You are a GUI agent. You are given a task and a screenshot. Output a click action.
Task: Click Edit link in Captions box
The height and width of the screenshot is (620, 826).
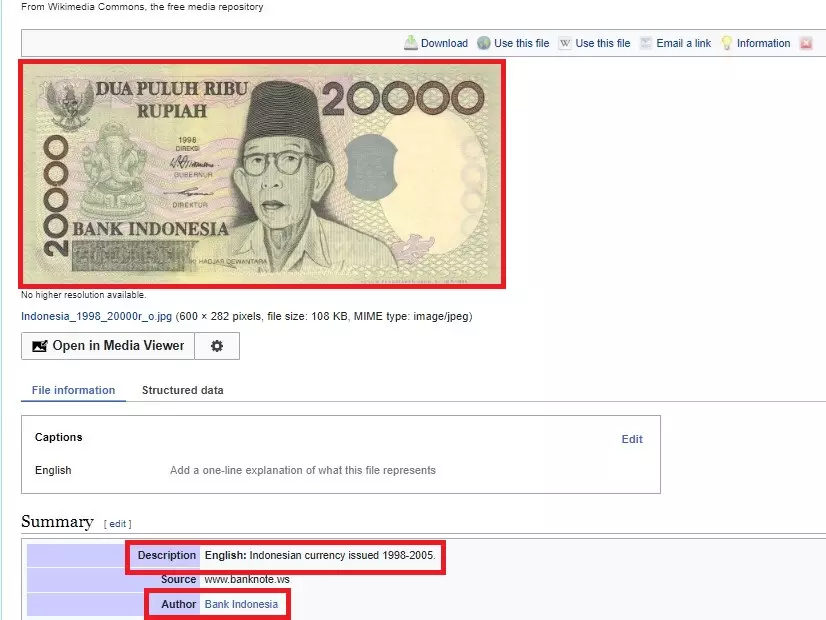pyautogui.click(x=632, y=439)
